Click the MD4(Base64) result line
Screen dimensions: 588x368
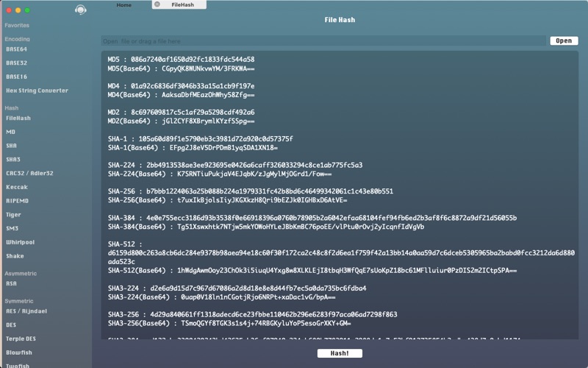pos(181,95)
